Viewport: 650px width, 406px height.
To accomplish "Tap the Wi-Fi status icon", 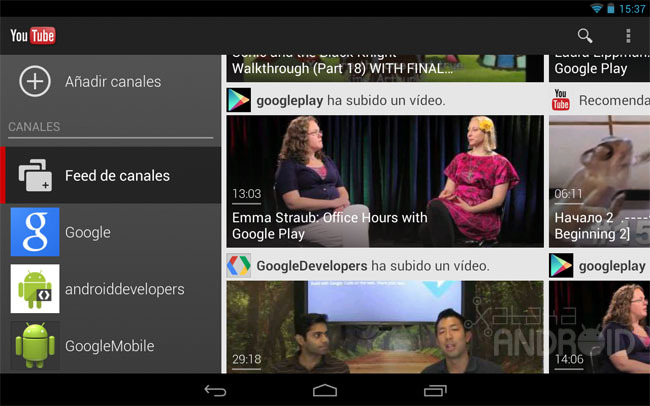I will tap(597, 8).
